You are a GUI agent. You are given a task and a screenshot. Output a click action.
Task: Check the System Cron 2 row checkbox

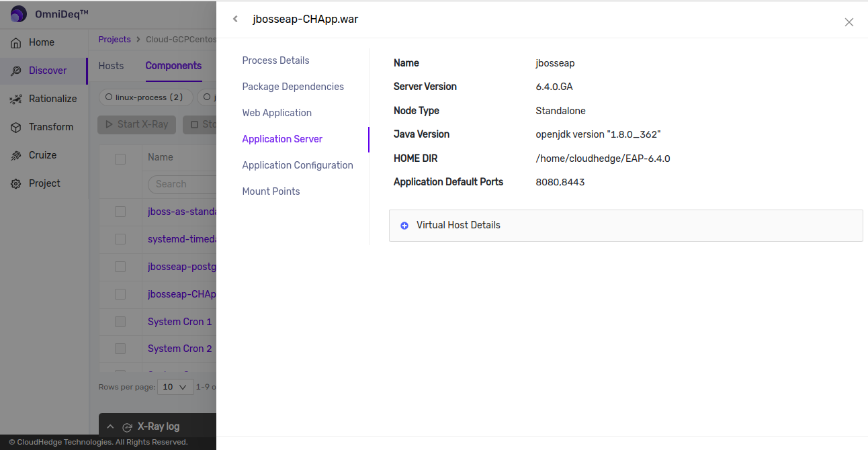click(120, 349)
